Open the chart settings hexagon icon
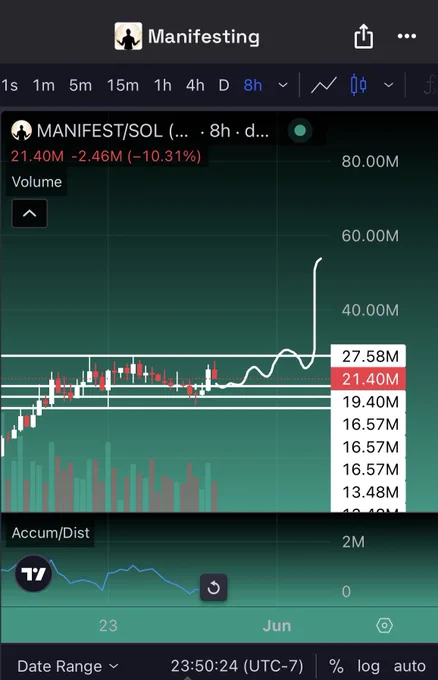 pyautogui.click(x=384, y=625)
